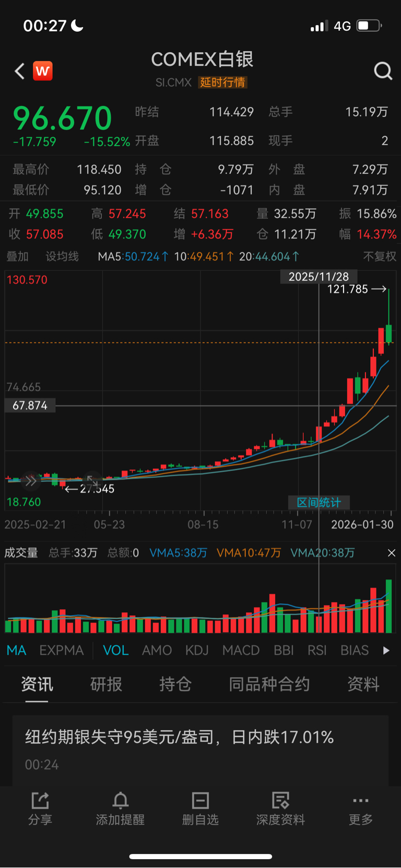This screenshot has width=401, height=868.
Task: Tap the bell reminder icon
Action: click(x=120, y=800)
